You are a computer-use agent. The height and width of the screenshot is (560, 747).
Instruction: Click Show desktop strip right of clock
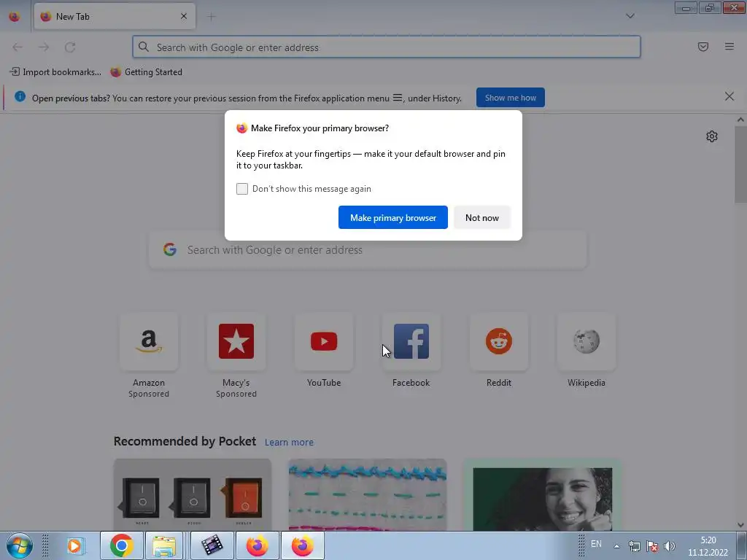742,545
